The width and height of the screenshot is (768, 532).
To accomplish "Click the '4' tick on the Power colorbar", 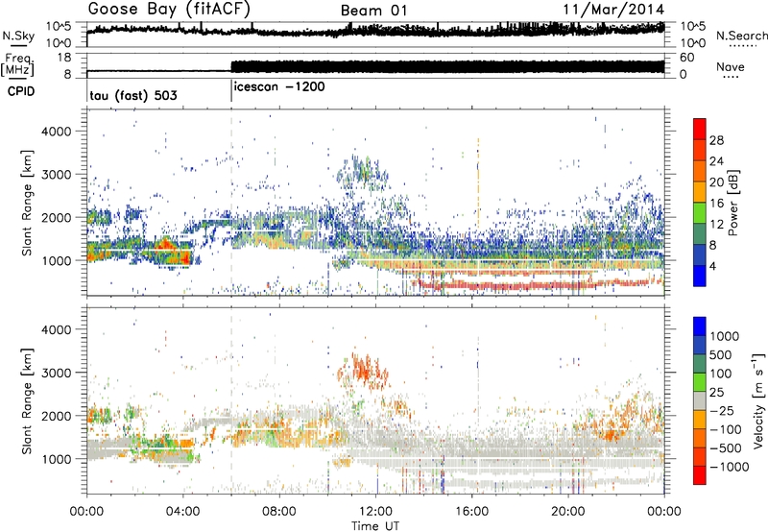I will 712,266.
